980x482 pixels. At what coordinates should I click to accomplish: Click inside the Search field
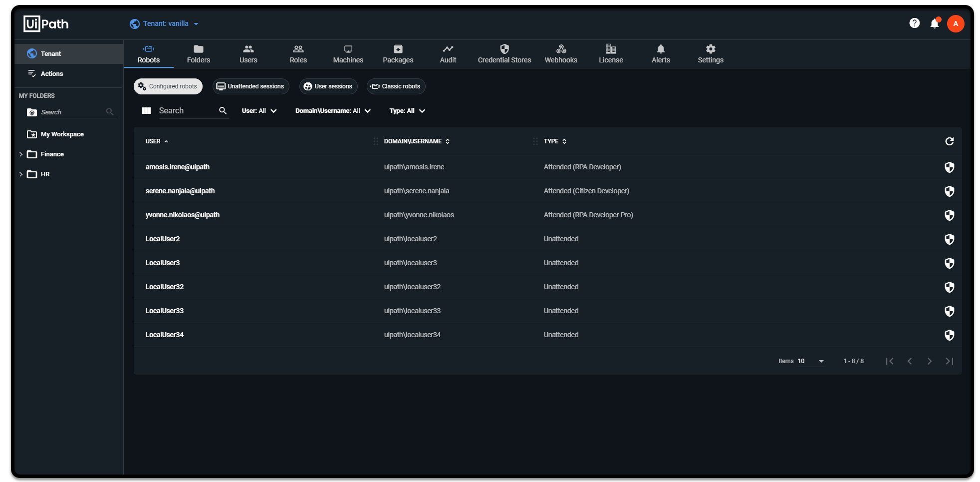pos(185,110)
